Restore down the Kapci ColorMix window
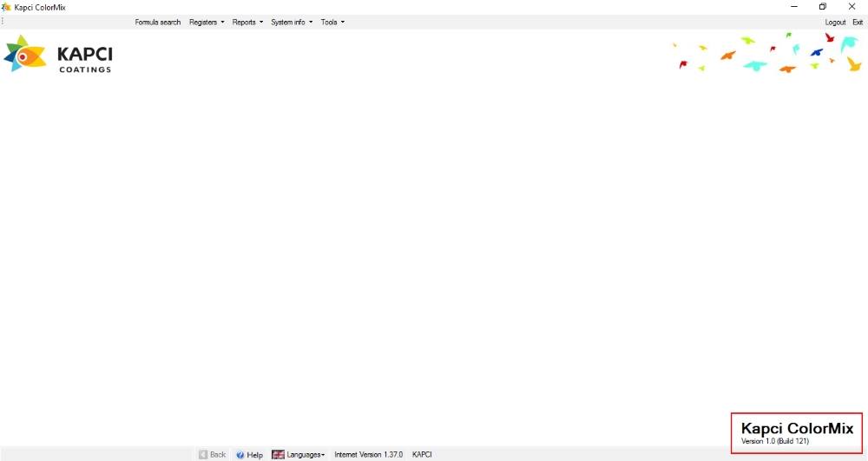This screenshot has width=868, height=461. pos(823,7)
